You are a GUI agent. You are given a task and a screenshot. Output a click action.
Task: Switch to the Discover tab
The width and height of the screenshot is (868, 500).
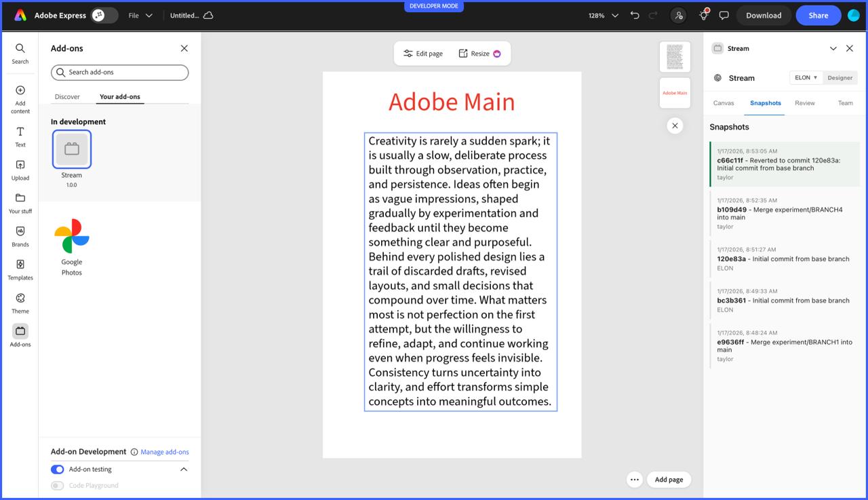[67, 96]
